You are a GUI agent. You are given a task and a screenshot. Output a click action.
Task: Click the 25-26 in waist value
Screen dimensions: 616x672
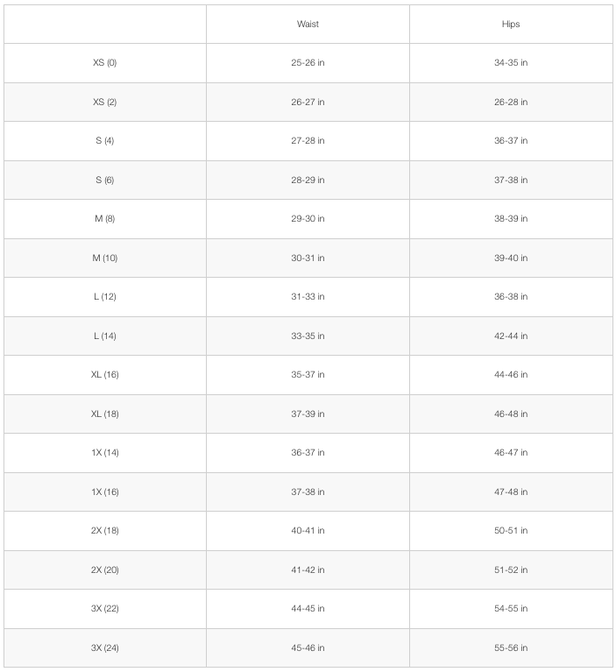tap(308, 63)
